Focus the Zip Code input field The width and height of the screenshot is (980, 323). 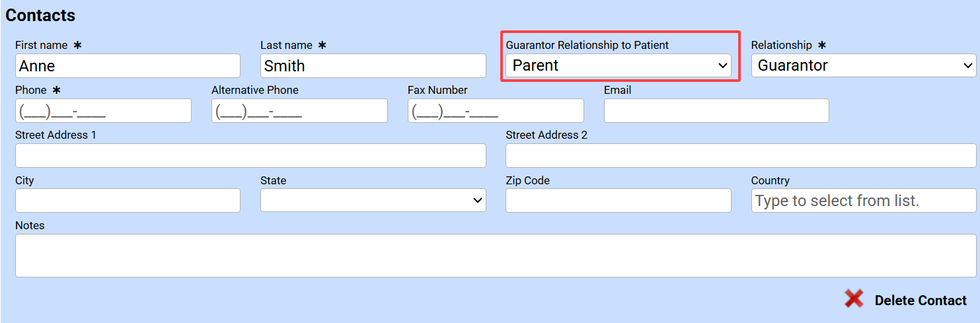point(619,200)
